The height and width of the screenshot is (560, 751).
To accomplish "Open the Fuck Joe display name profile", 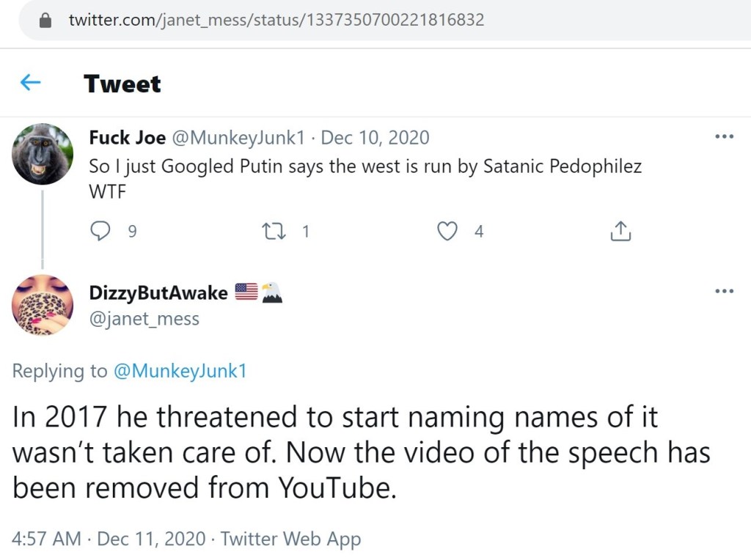I will coord(127,138).
